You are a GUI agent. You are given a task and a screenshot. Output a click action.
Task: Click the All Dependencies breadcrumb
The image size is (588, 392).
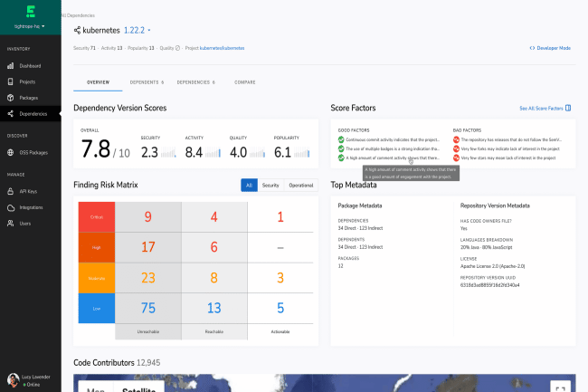(x=78, y=15)
